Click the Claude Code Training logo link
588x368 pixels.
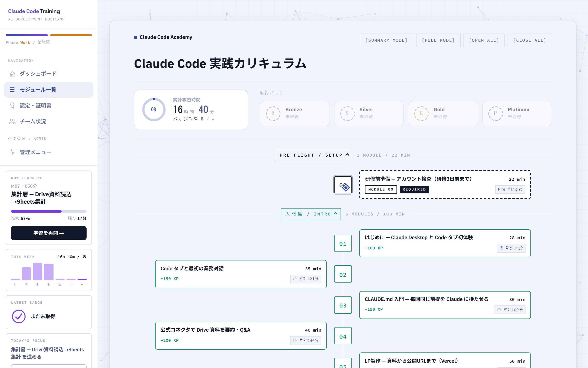pyautogui.click(x=34, y=11)
